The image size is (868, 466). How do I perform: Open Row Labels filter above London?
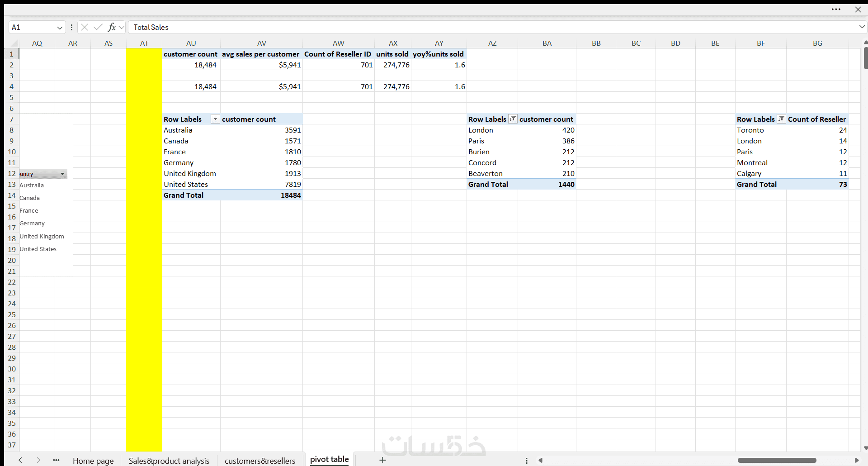tap(513, 119)
